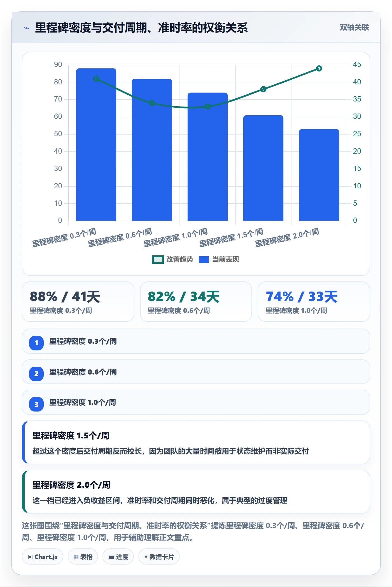The image size is (392, 587).
Task: Select list row 里程碑密度 0.6个/周
Action: (x=196, y=372)
